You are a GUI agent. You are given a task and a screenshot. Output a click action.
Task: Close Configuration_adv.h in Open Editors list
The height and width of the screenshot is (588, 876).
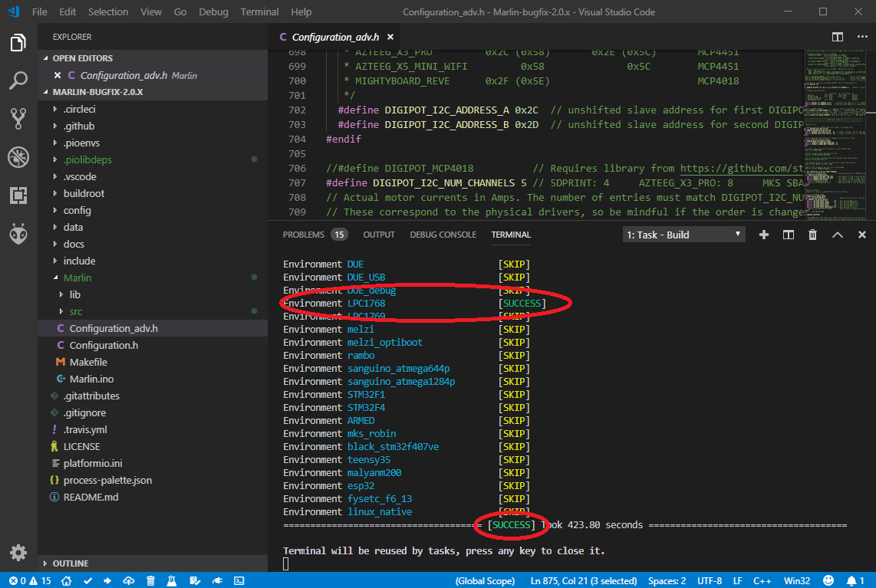coord(58,75)
